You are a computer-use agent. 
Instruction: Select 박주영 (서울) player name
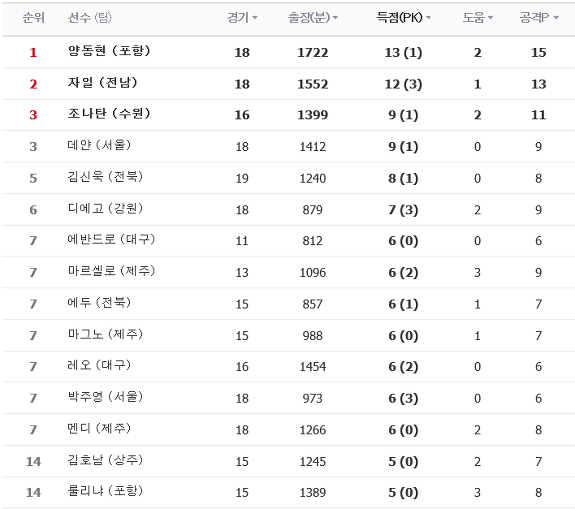(x=105, y=397)
